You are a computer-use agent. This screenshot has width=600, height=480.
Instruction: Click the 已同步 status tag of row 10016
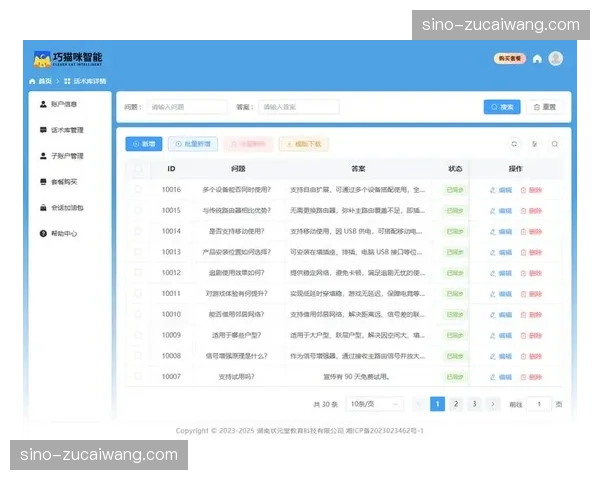[x=455, y=190]
